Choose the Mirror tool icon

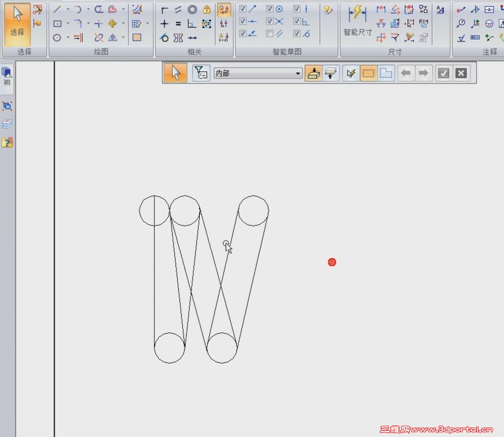point(112,38)
